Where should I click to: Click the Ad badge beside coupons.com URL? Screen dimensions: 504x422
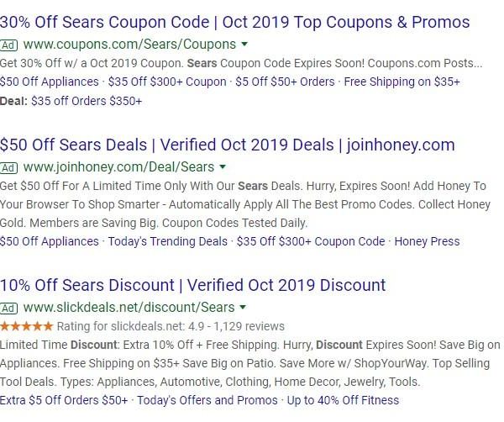(x=9, y=45)
